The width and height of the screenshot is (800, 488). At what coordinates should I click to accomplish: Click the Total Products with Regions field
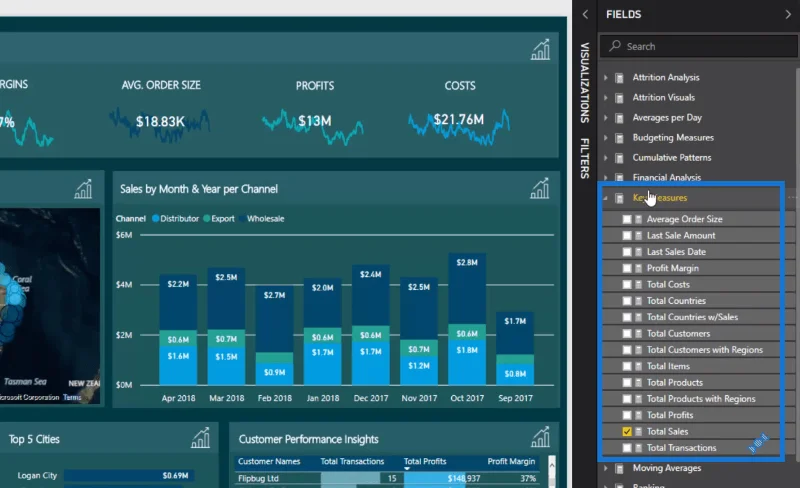701,399
